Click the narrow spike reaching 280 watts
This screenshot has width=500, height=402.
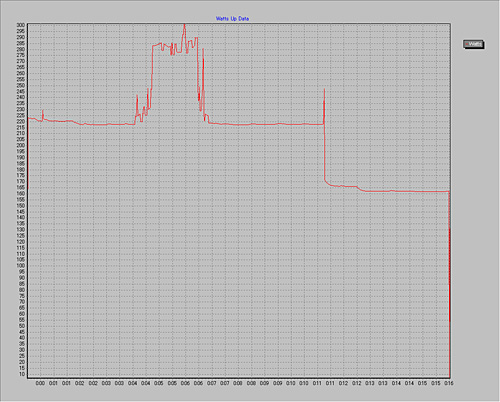[203, 49]
